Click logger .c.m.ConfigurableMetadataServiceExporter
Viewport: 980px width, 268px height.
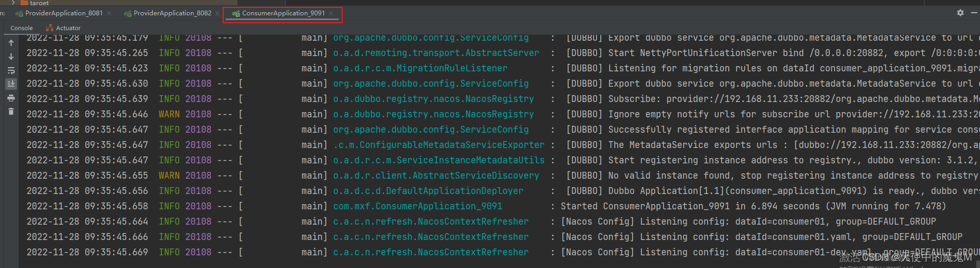tap(439, 145)
